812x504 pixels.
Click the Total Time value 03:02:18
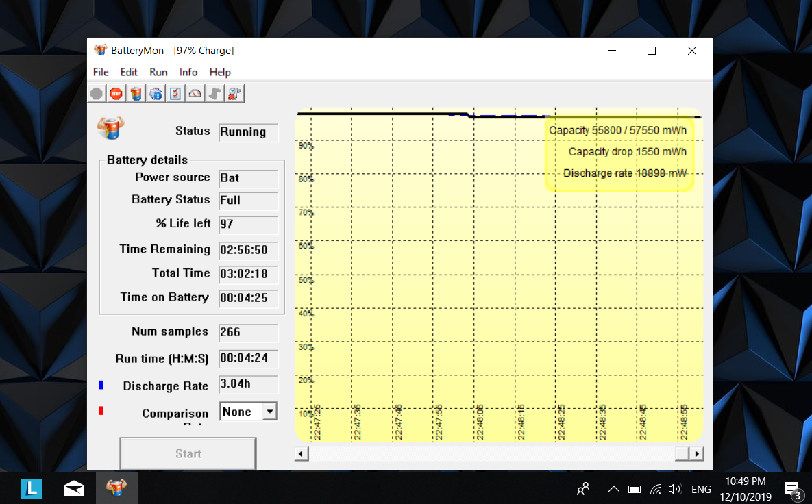pyautogui.click(x=249, y=274)
